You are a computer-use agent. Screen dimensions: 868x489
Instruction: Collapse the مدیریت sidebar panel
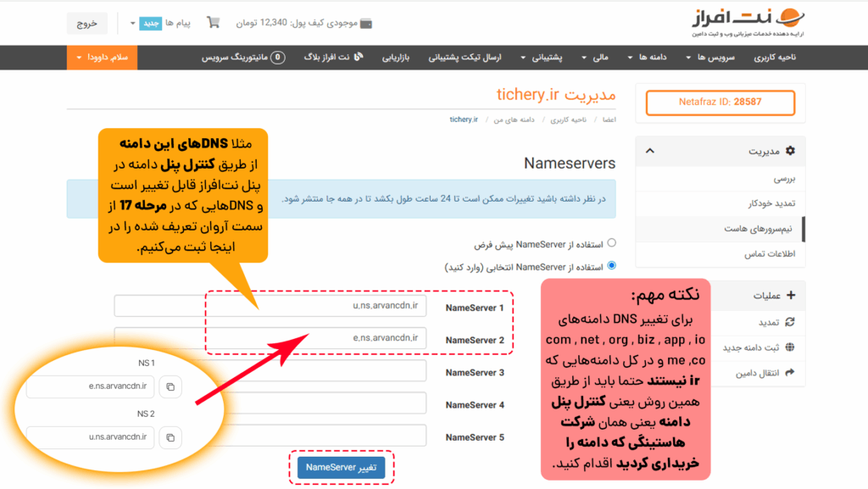pyautogui.click(x=650, y=151)
